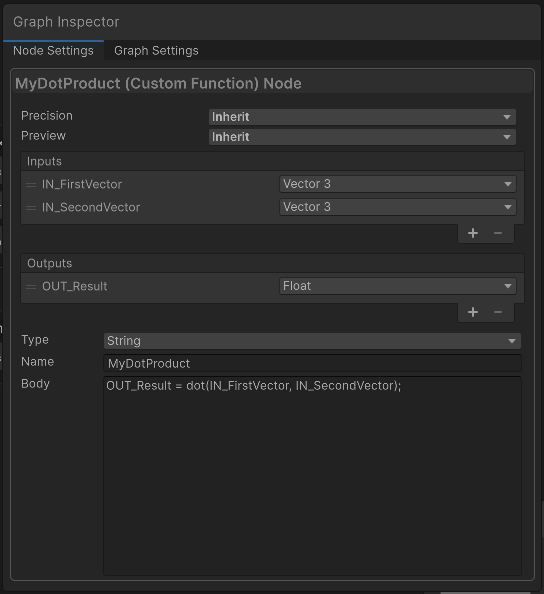Screen dimensions: 544x594
Task: Remove input using the Inputs minus icon
Action: tap(498, 233)
